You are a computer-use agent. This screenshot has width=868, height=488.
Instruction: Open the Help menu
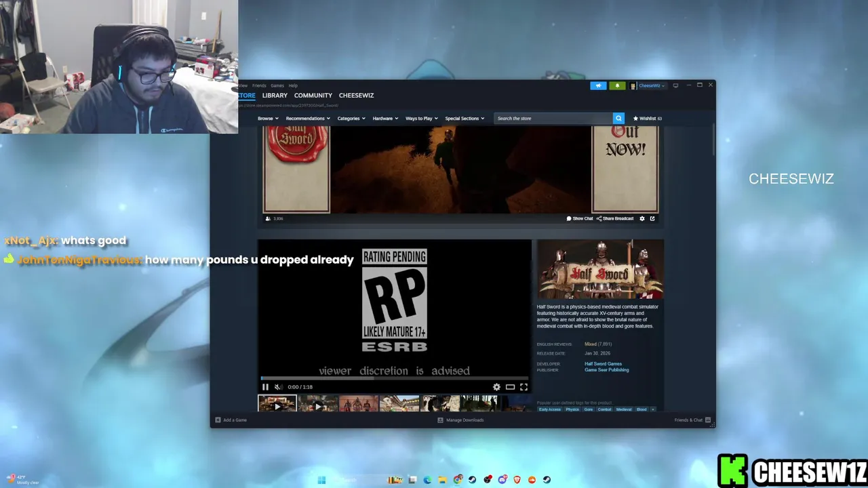(x=293, y=85)
